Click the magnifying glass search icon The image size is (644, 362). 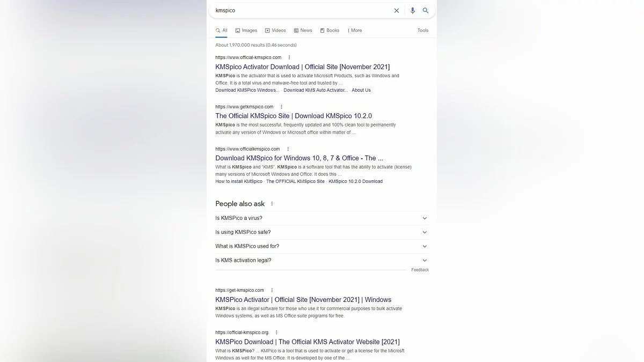click(x=426, y=11)
